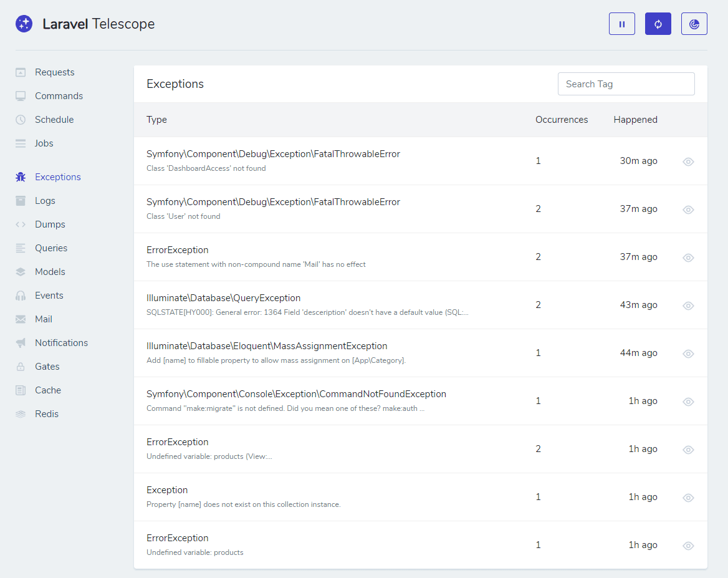Open the Requests section in the sidebar
Screen dimensions: 728x578
(54, 72)
